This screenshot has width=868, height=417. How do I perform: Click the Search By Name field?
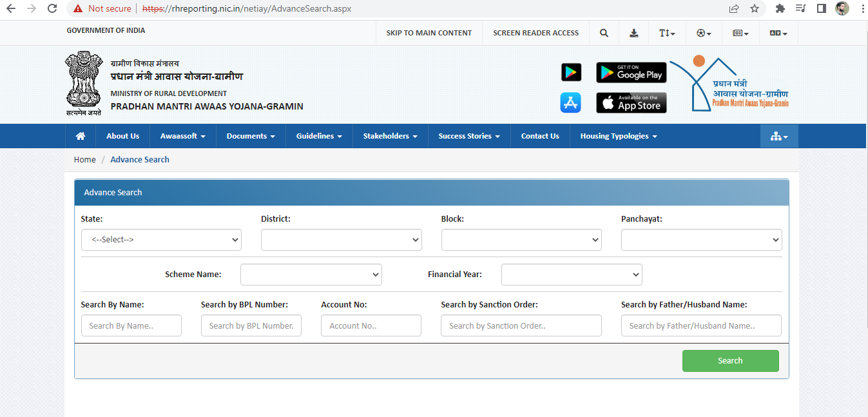(131, 325)
